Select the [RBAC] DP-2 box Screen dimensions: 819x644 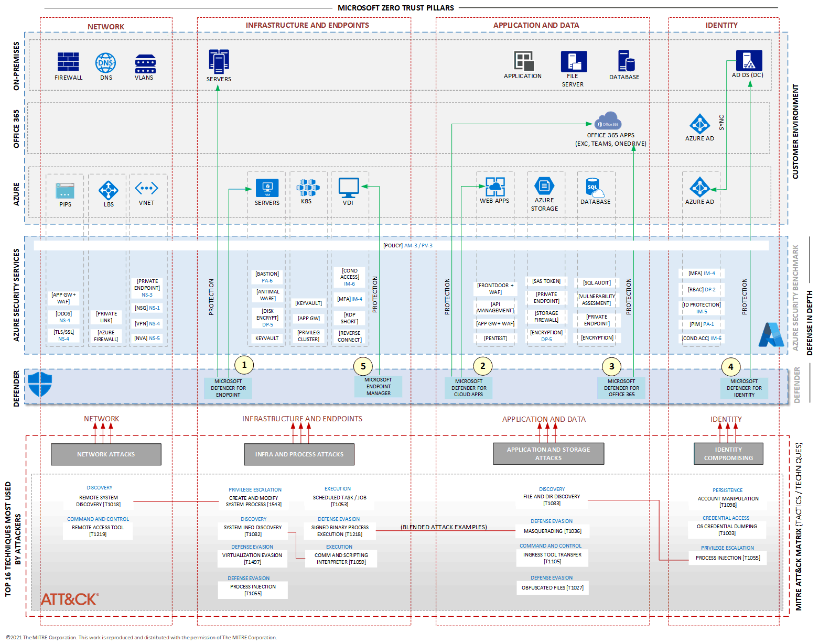tap(702, 289)
